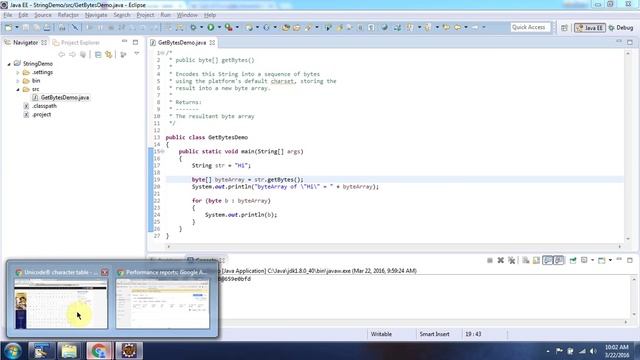Click the volume icon in the system tray
The width and height of the screenshot is (640, 360).
[593, 351]
